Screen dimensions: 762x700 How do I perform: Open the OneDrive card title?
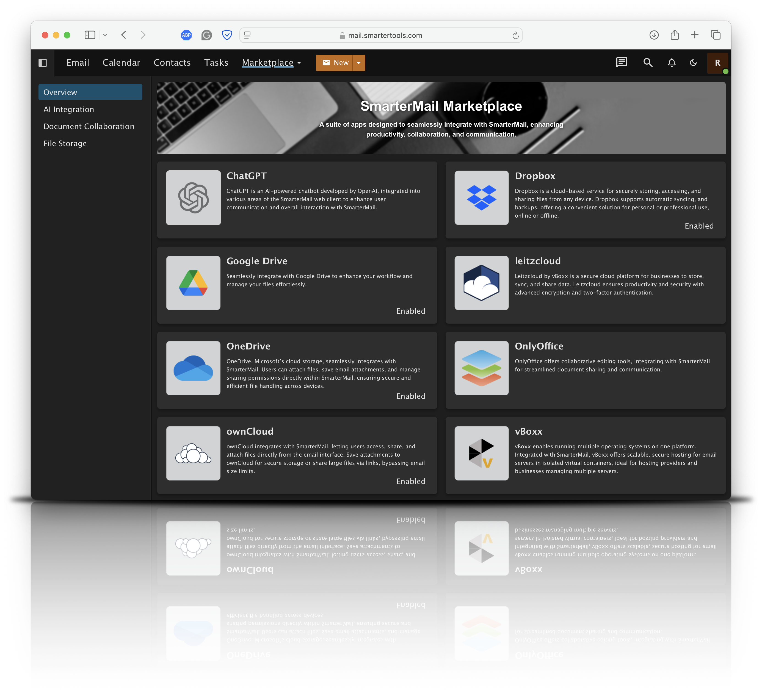tap(249, 346)
